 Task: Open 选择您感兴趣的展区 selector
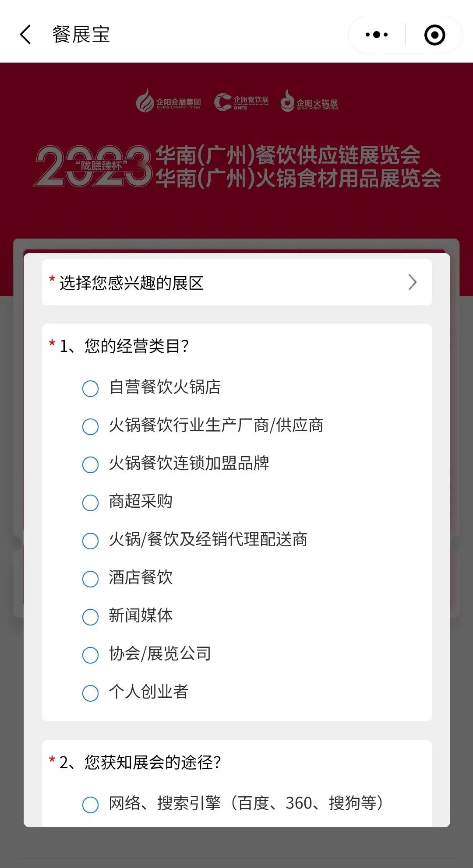click(x=237, y=282)
